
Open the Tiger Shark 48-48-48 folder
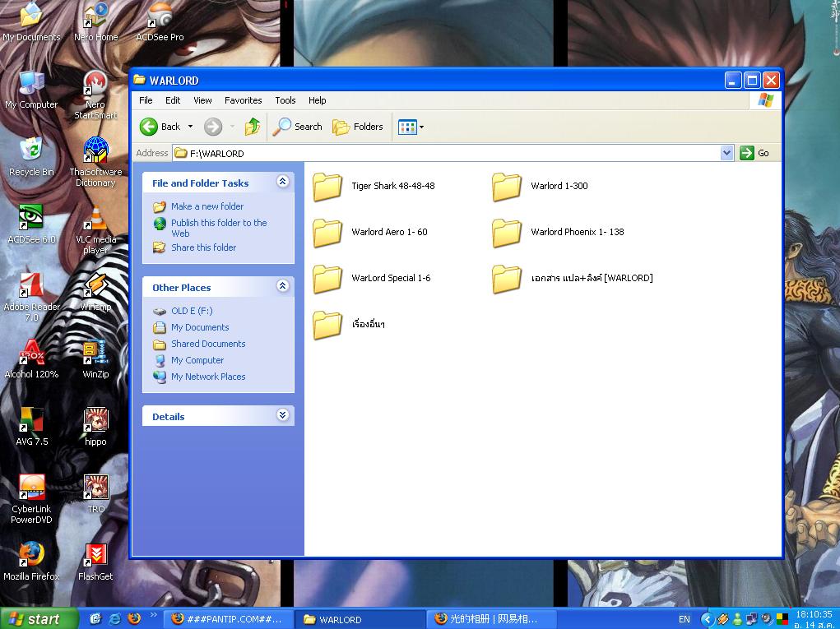pos(374,187)
